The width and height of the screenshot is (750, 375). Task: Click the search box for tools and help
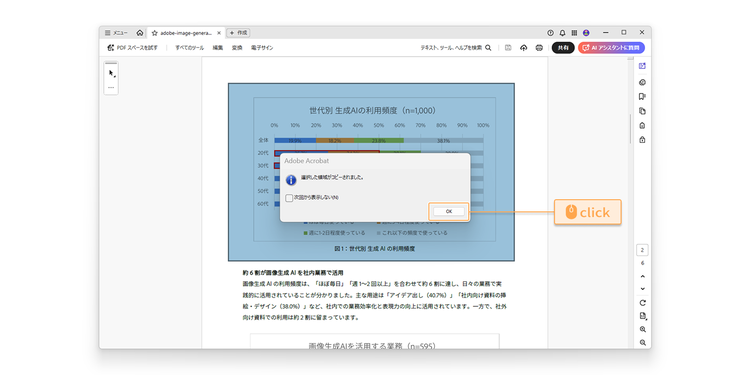point(455,48)
